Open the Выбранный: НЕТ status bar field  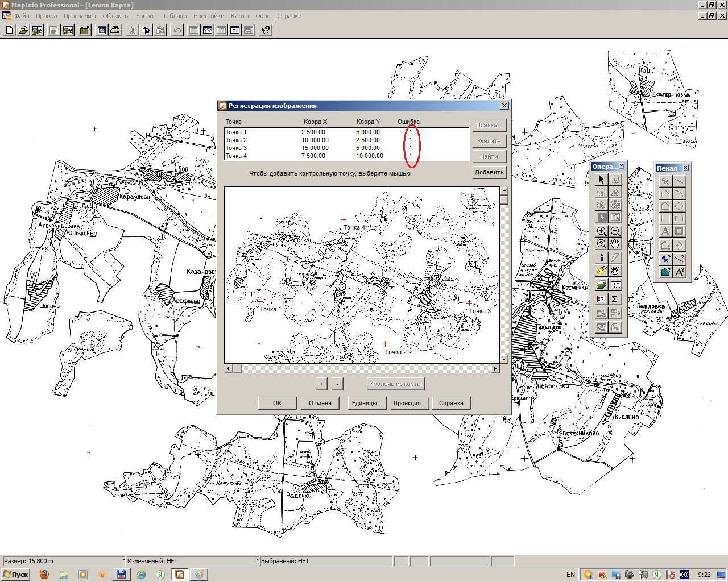click(325, 561)
